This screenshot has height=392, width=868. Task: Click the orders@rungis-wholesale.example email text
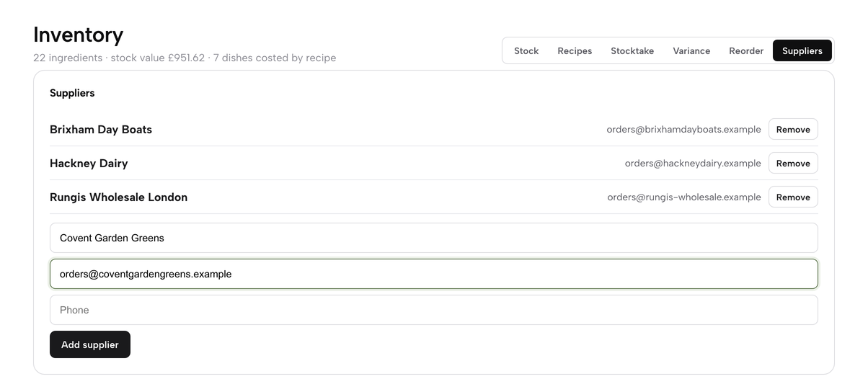[x=684, y=197]
